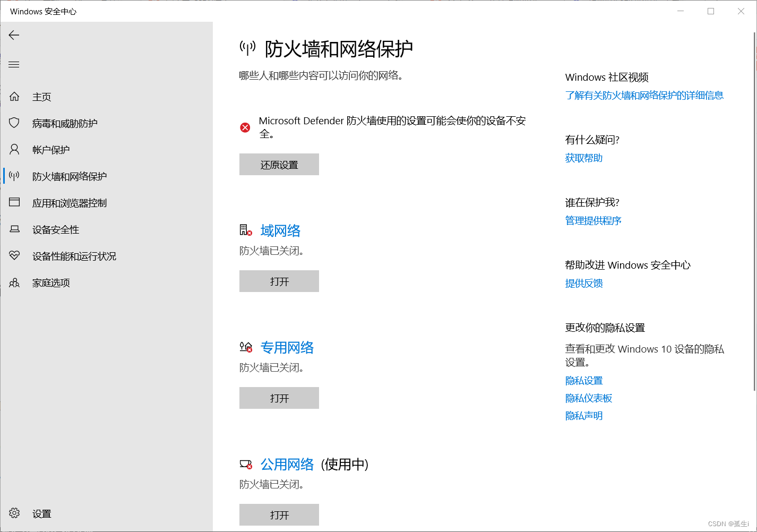The image size is (757, 532).
Task: Click the 还原设置 button
Action: click(279, 165)
